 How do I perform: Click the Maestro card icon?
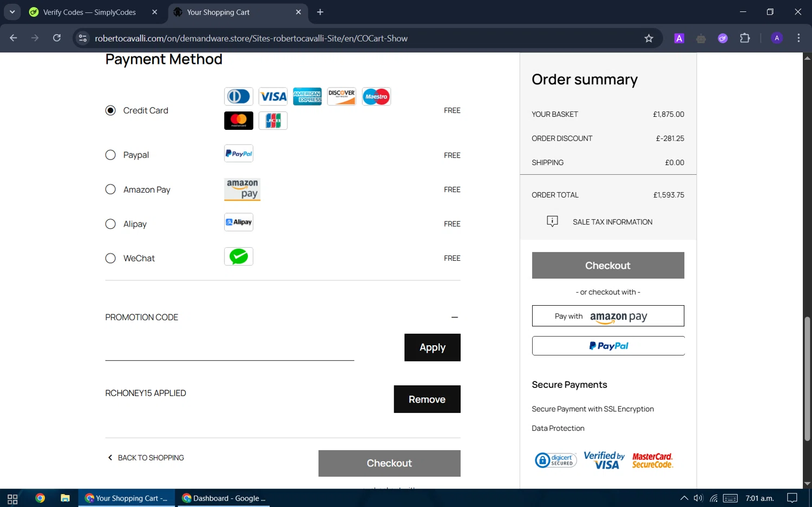point(376,96)
